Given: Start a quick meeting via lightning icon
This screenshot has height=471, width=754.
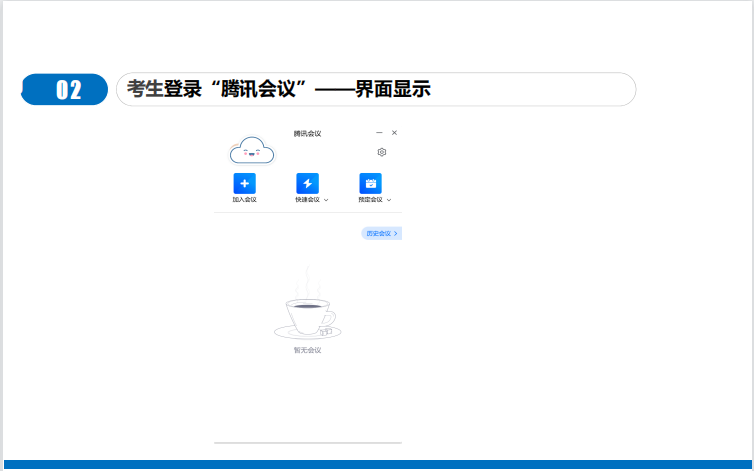Looking at the screenshot, I should [308, 183].
